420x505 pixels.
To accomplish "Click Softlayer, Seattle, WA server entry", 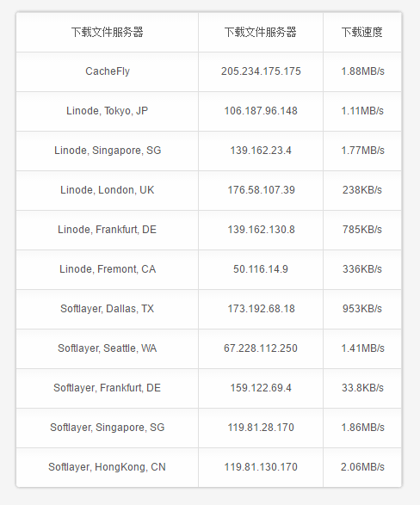I will coord(108,348).
